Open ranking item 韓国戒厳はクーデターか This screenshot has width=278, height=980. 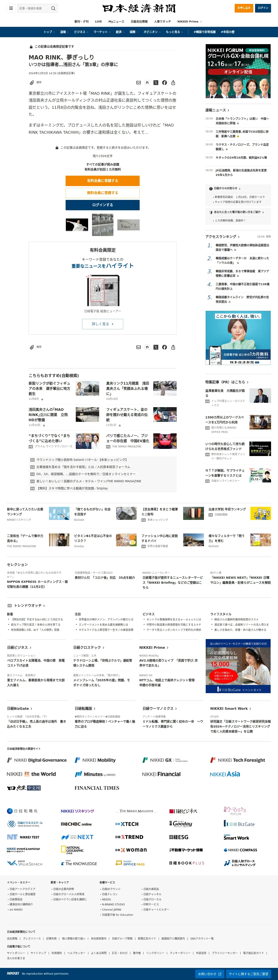(242, 260)
